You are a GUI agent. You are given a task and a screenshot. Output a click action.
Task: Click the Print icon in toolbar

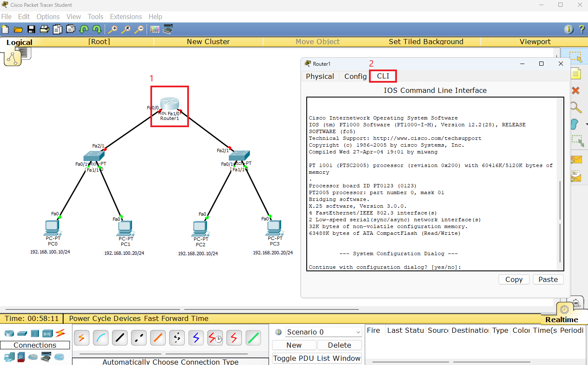(44, 29)
